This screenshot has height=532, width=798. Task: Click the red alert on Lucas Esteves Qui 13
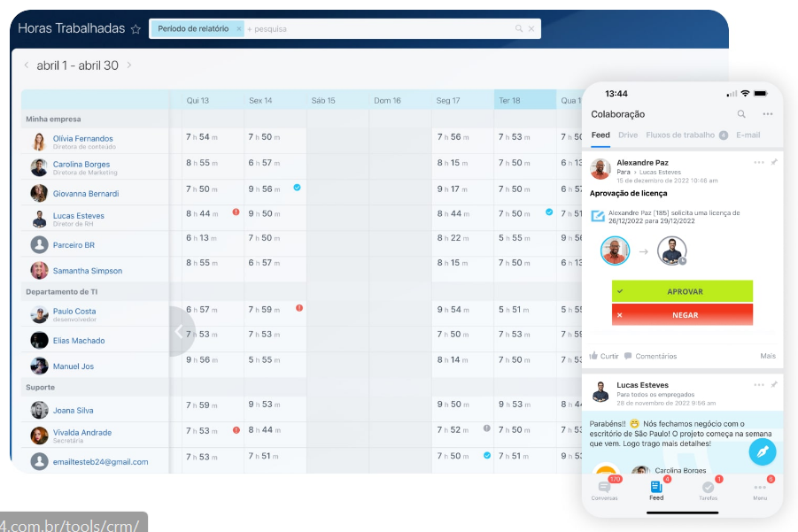[x=236, y=212]
